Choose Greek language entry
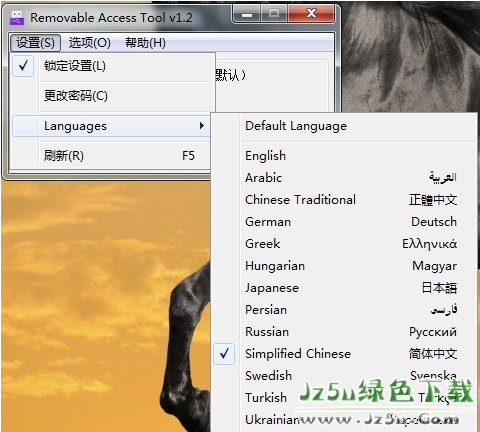Screen dimensions: 480x432 (x=345, y=244)
